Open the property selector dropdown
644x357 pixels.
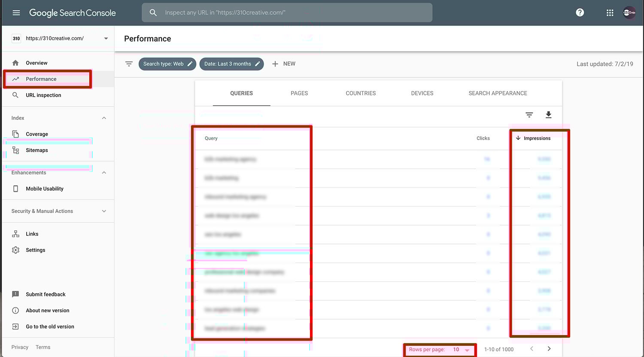click(106, 39)
